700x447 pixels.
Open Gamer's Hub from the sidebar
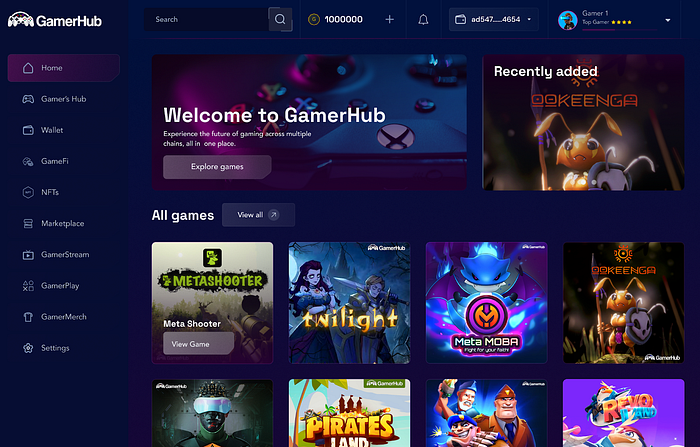[63, 99]
